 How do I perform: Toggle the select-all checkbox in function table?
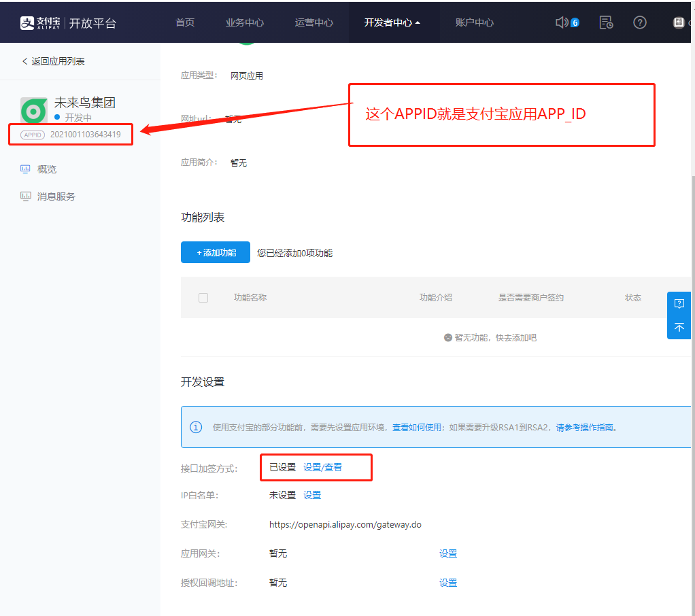(203, 298)
